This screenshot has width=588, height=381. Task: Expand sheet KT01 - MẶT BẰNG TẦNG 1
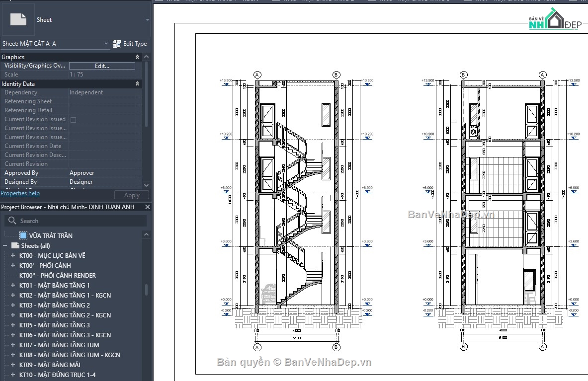pyautogui.click(x=13, y=286)
